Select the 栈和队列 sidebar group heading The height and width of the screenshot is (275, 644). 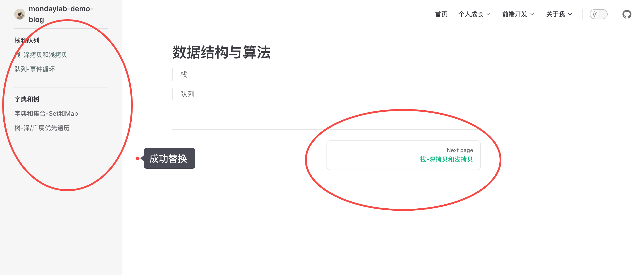pos(27,40)
